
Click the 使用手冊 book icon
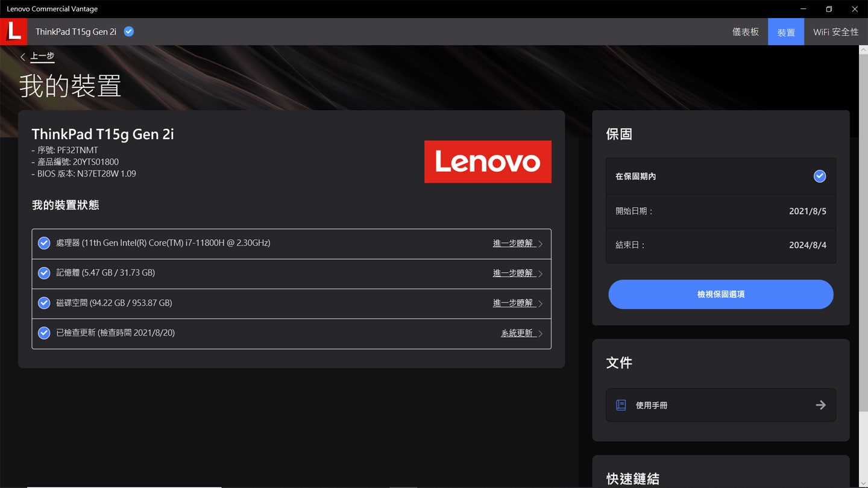tap(621, 405)
